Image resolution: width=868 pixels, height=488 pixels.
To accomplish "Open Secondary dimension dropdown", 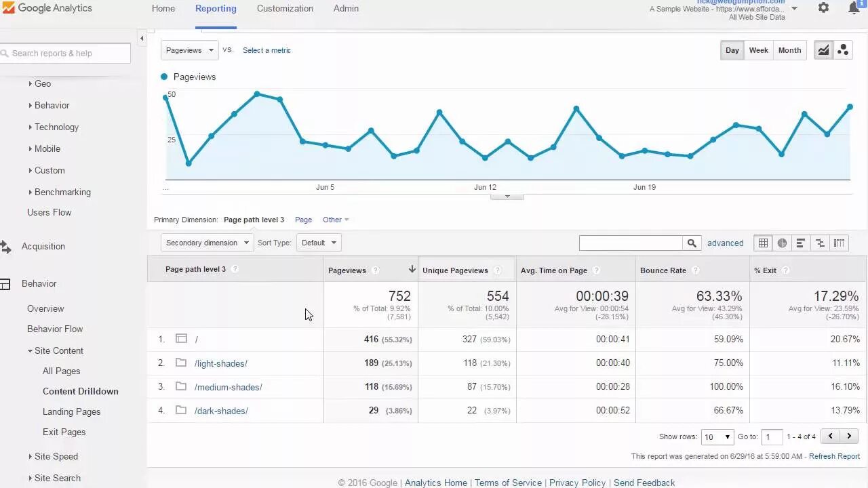I will [208, 243].
